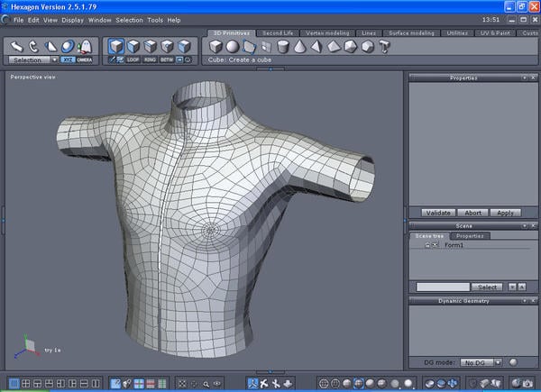541x392 pixels.
Task: Click the 3D Text primitive tool
Action: tap(385, 47)
